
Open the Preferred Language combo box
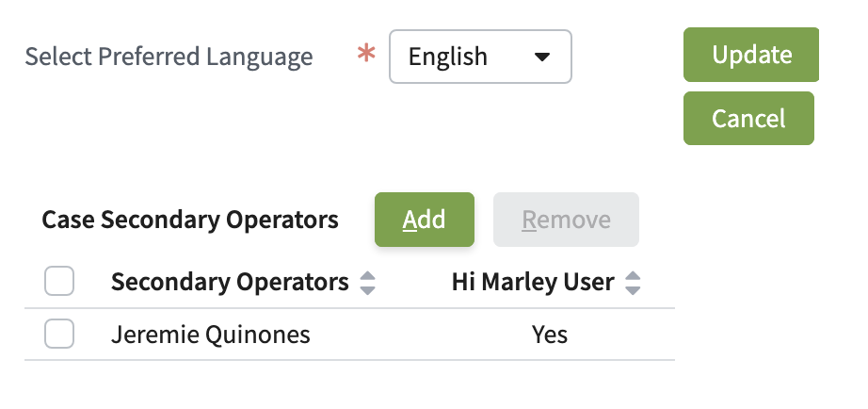tap(480, 57)
